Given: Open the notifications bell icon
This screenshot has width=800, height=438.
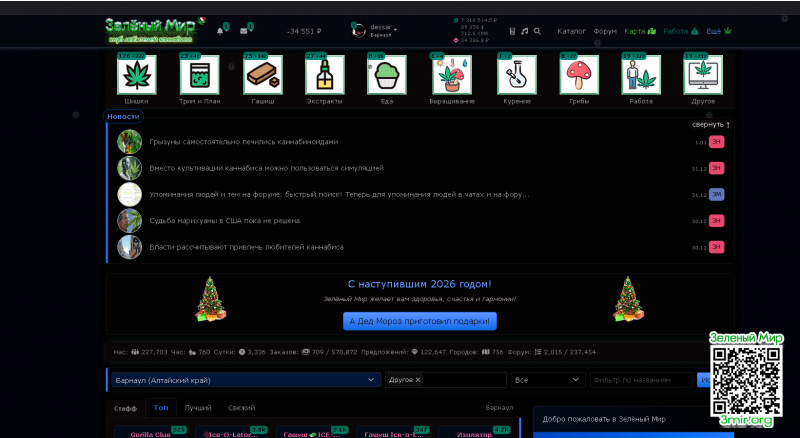Looking at the screenshot, I should [x=220, y=31].
